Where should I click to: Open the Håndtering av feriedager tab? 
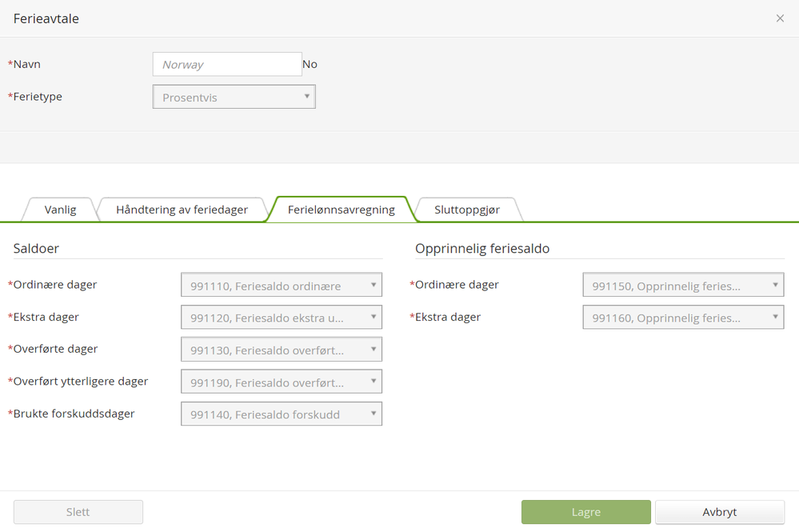(182, 210)
